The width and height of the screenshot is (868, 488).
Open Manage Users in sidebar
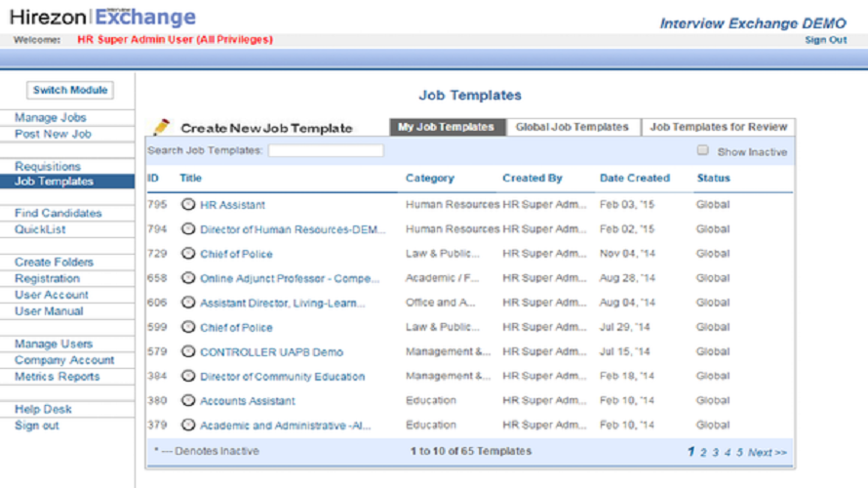[54, 344]
